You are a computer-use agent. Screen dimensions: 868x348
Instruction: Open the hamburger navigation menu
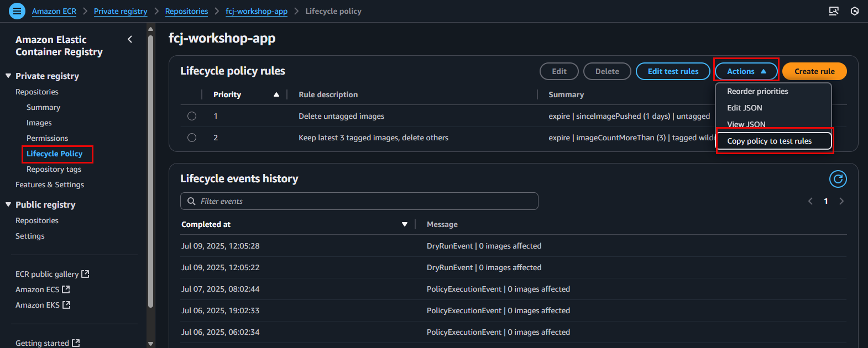(17, 11)
